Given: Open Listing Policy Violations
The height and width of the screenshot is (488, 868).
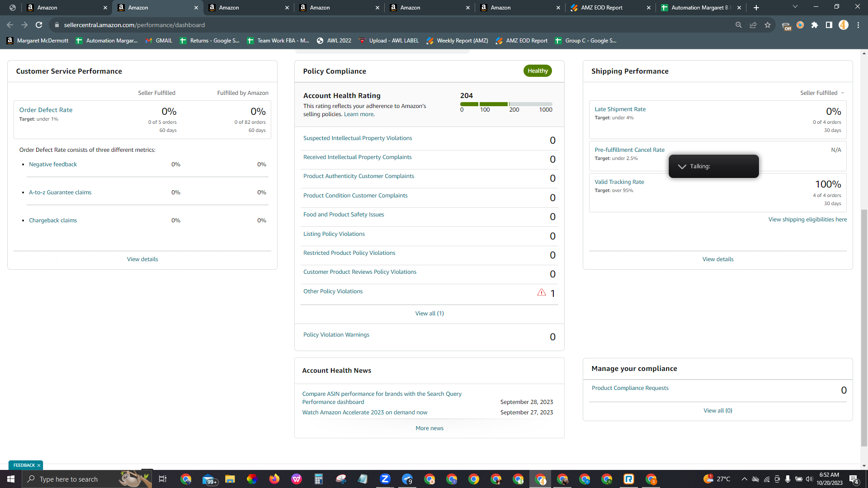Looking at the screenshot, I should [x=334, y=234].
